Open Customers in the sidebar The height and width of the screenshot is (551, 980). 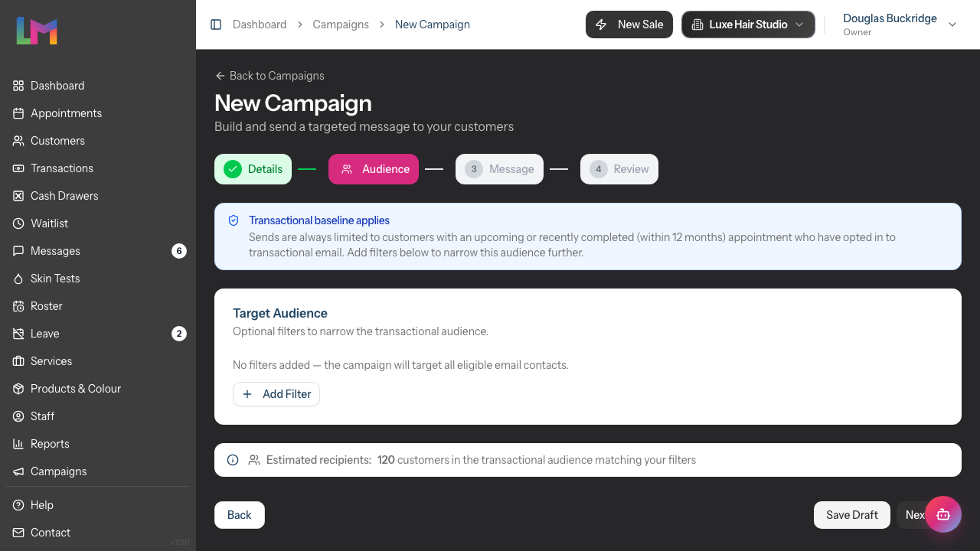pos(98,141)
